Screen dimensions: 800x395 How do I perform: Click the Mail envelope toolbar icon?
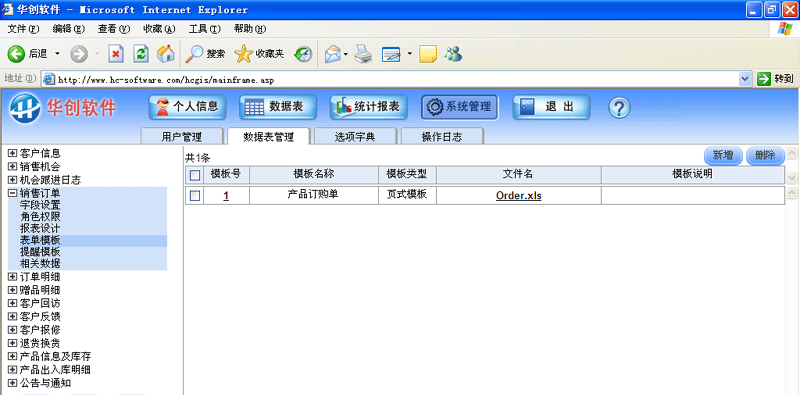[x=333, y=54]
